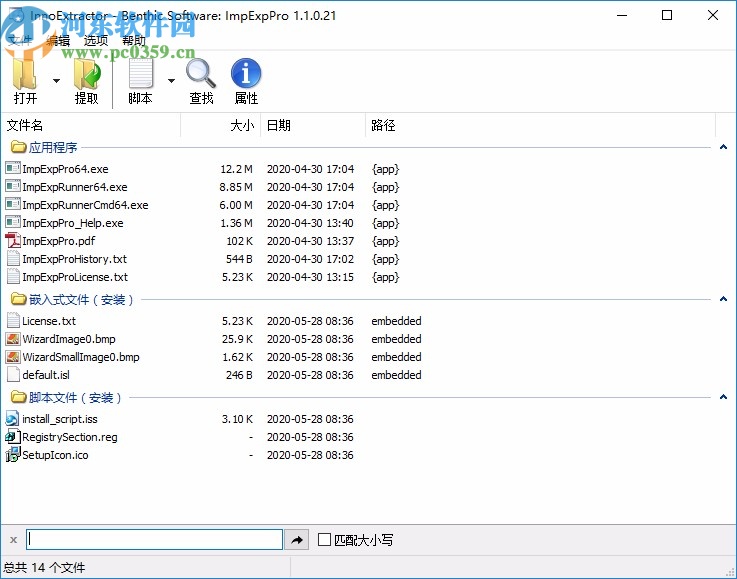Select the License.txt file name
Screen dimensions: 737x579
pyautogui.click(x=49, y=321)
